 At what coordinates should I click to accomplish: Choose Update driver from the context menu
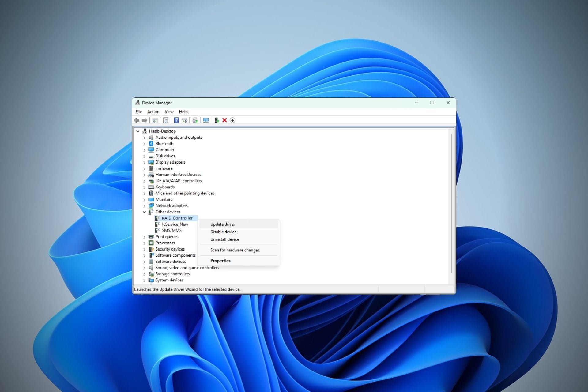tap(222, 224)
